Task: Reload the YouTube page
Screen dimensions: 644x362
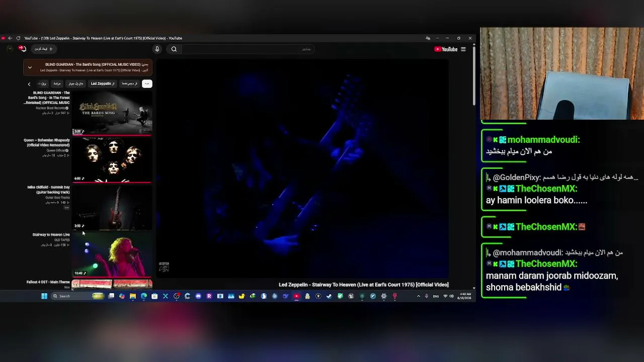Action: (18, 38)
